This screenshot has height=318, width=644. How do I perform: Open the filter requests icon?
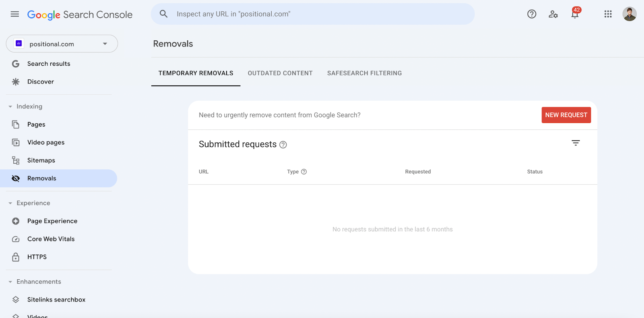(x=576, y=143)
